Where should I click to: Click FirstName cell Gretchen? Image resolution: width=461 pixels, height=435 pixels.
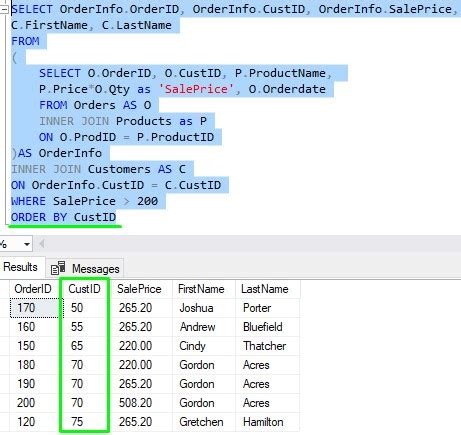click(x=204, y=422)
